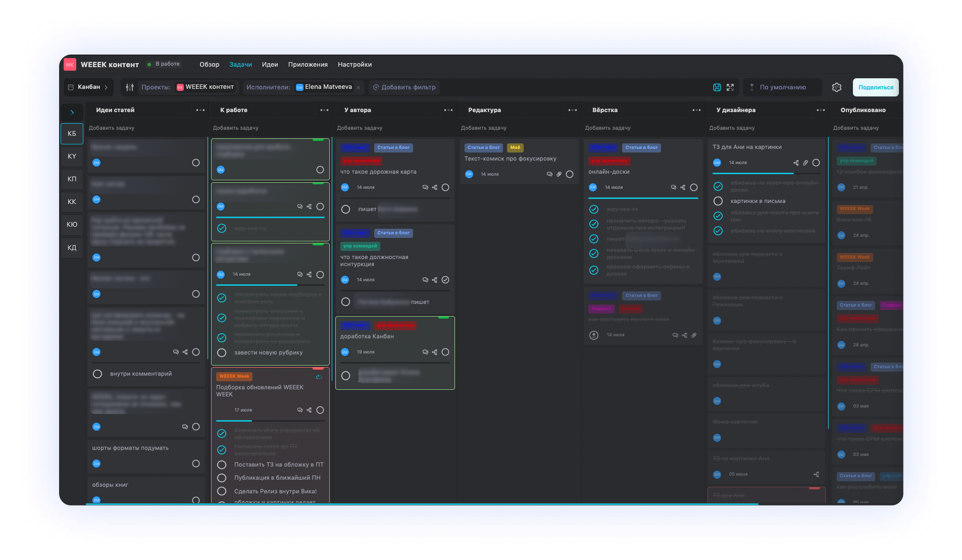This screenshot has width=962, height=560.
Task: Open subtasks icon on 'ТЗ для Ани на картинки'
Action: click(x=796, y=163)
